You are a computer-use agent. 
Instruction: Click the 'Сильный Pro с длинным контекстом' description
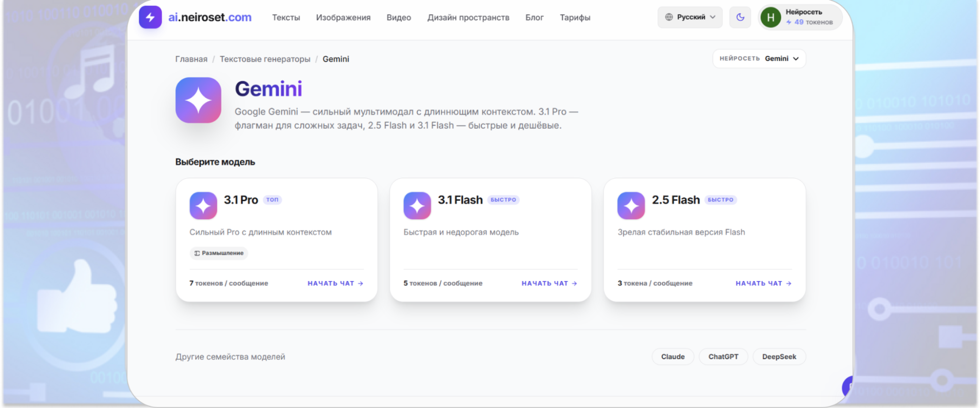click(260, 232)
